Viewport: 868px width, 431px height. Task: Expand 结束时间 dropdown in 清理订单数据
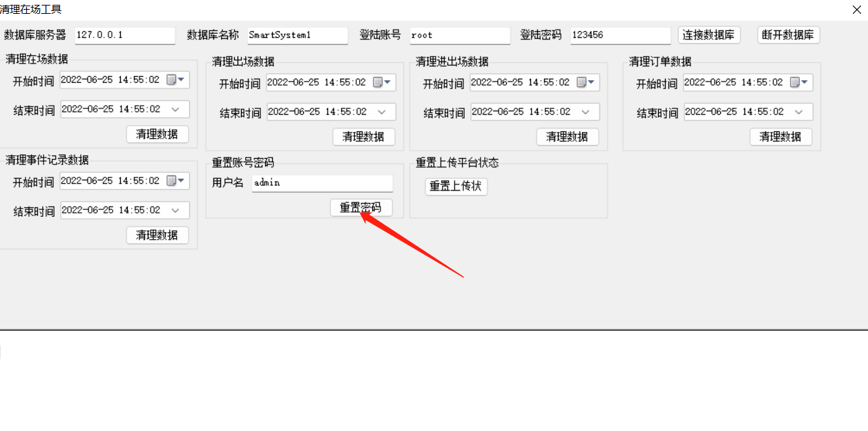point(799,112)
